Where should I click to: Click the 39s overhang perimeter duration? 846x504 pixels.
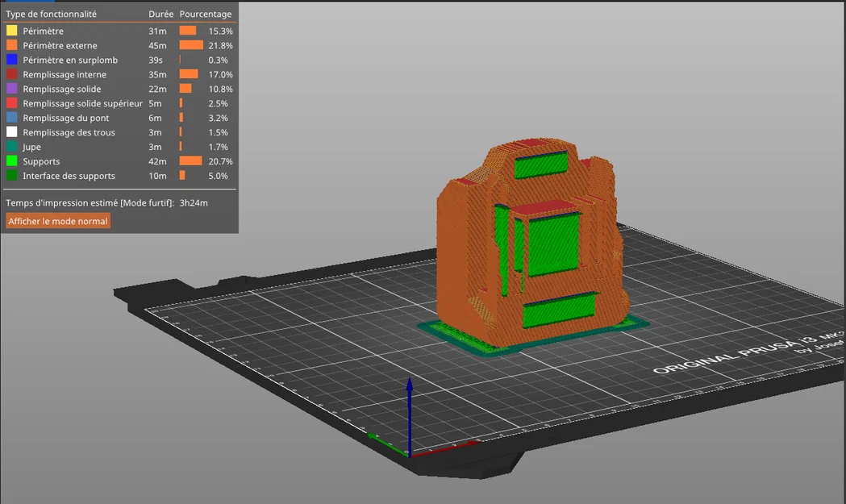pos(156,60)
